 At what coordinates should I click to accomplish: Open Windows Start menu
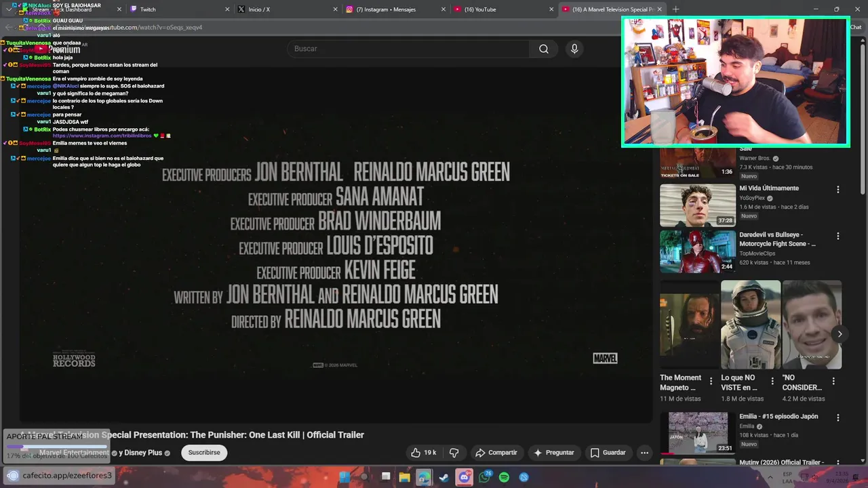[344, 477]
